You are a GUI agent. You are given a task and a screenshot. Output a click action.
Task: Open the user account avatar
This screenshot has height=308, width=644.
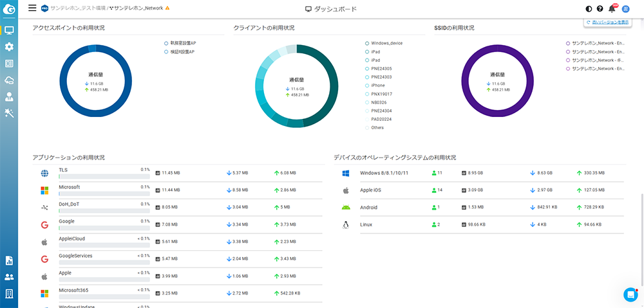coord(625,8)
